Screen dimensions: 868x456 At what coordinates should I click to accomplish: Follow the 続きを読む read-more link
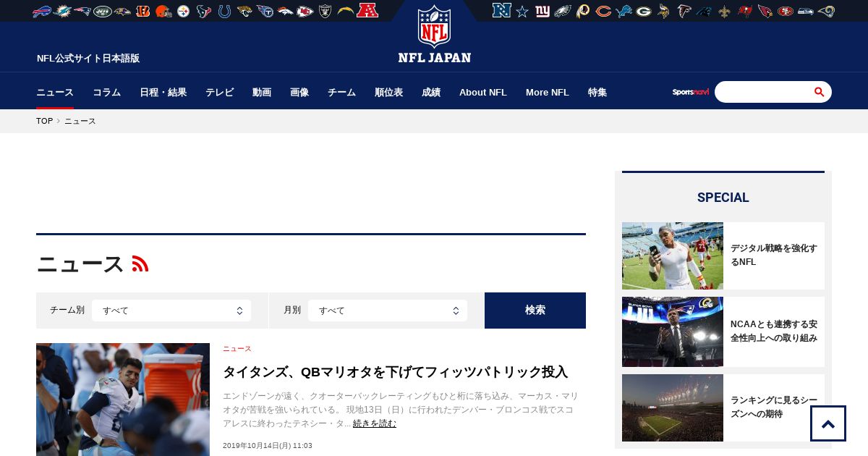374,423
